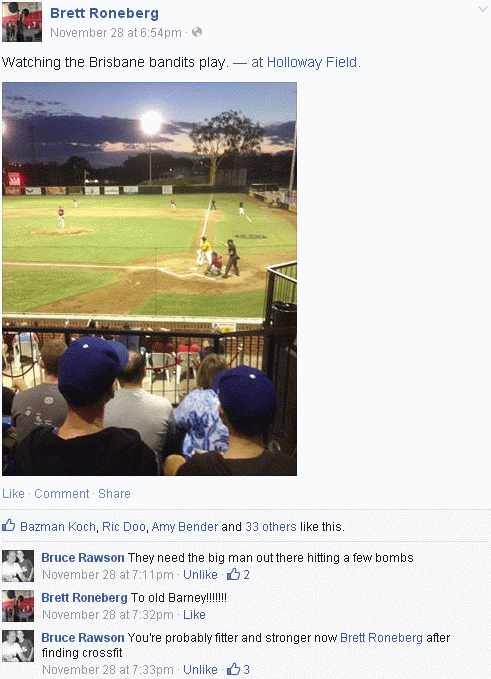Open Bruce Rawson's avatar on crossfit comment

[18, 646]
